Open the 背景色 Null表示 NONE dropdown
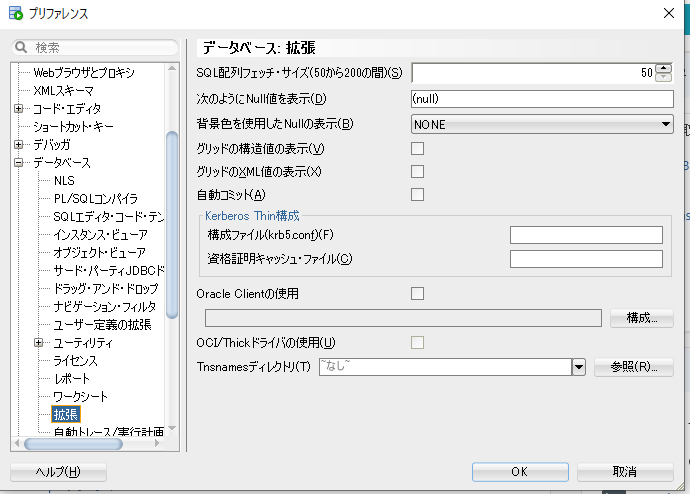690x494 pixels. (x=665, y=124)
